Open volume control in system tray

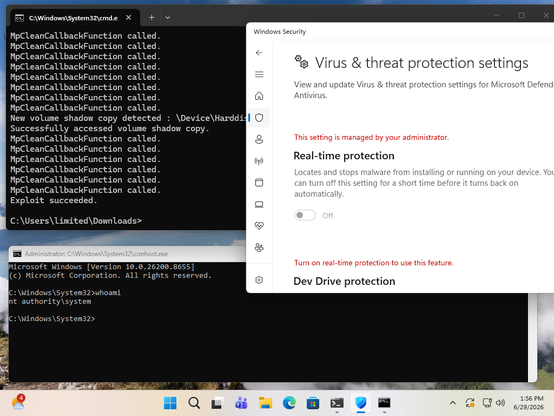click(x=500, y=403)
